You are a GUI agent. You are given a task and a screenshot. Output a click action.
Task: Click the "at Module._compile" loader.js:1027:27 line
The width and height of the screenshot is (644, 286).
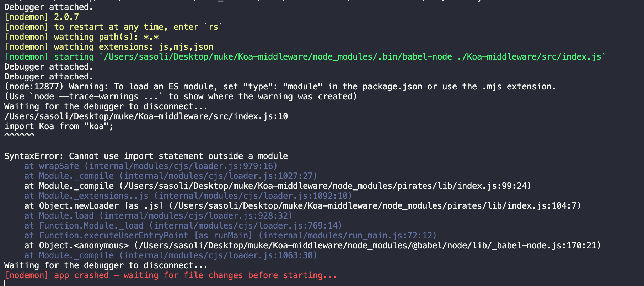tap(171, 176)
